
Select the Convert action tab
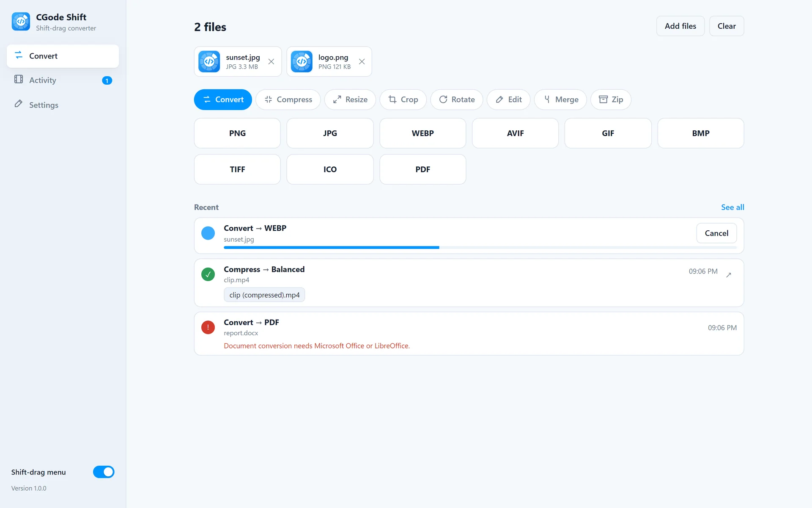223,99
